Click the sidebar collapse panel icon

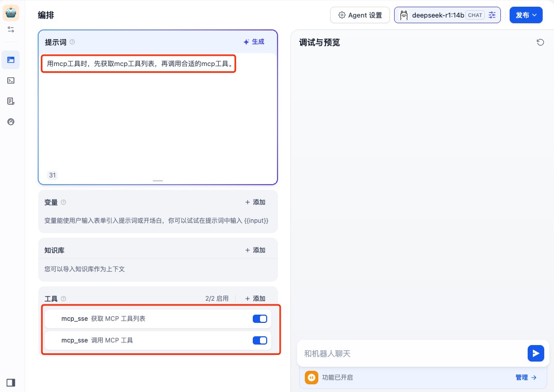pyautogui.click(x=11, y=382)
